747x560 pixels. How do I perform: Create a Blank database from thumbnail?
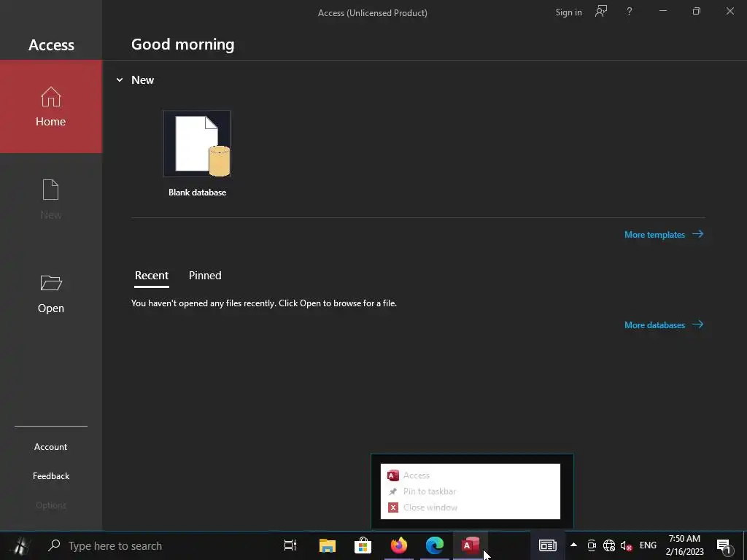click(197, 144)
